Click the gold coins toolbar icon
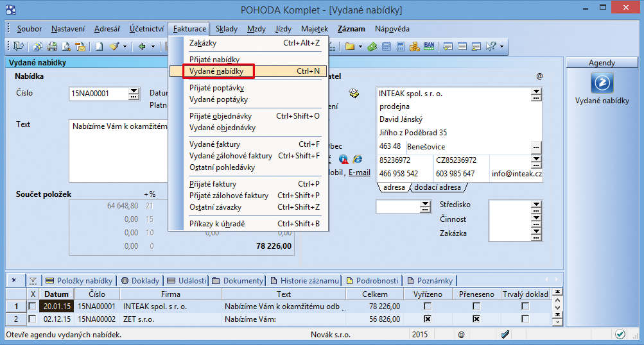This screenshot has height=345, width=644. point(414,47)
